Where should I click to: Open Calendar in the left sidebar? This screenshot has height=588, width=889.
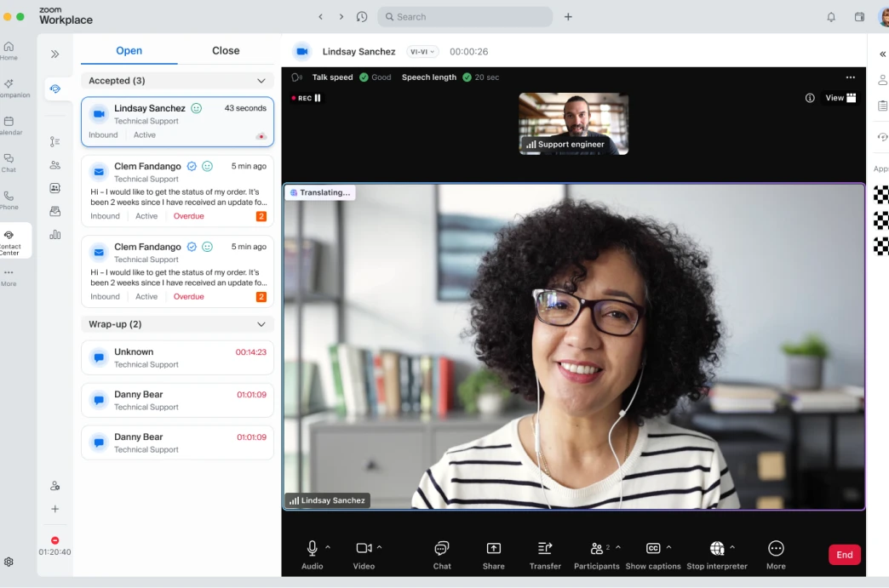click(9, 125)
